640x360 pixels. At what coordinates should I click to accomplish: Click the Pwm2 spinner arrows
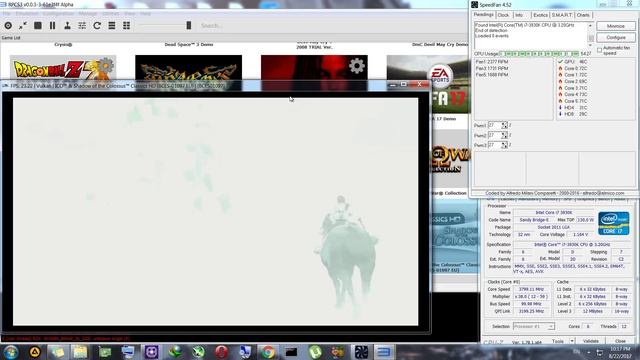click(x=504, y=135)
